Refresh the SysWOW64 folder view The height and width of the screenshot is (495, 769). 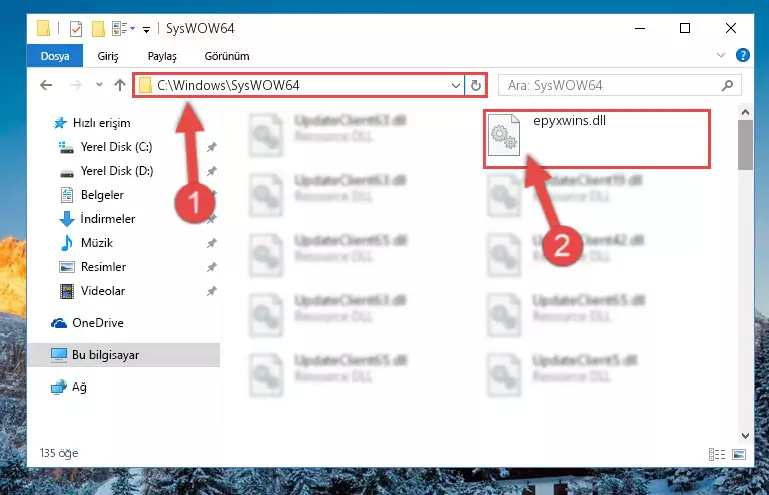476,85
